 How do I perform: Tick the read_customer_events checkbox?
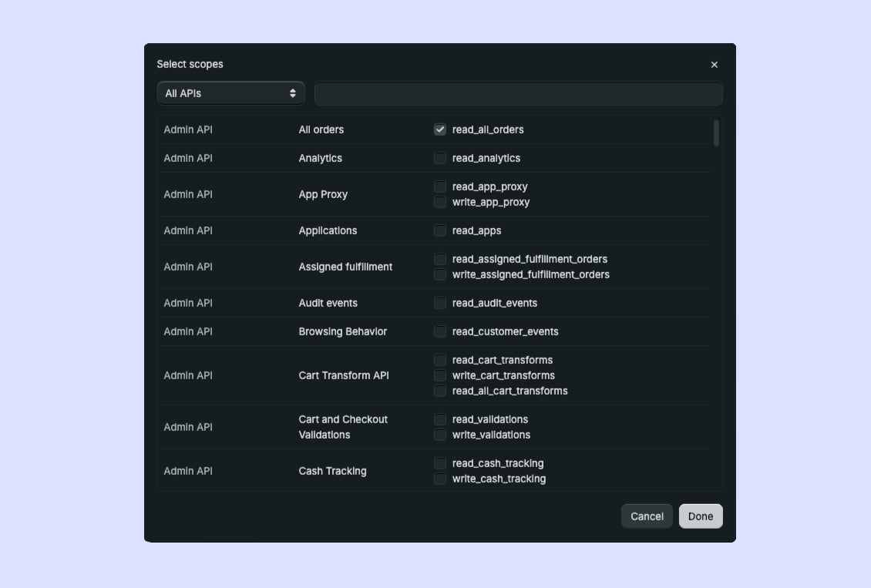coord(440,331)
